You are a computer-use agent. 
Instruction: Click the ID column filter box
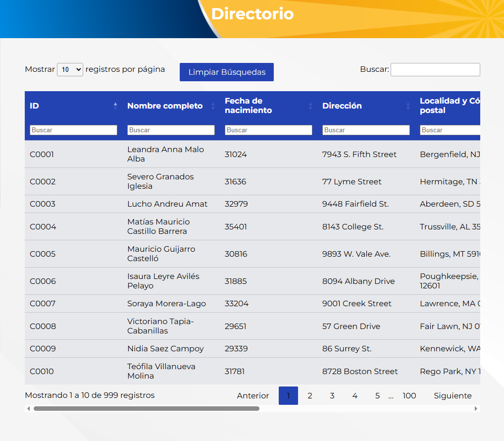pos(73,130)
